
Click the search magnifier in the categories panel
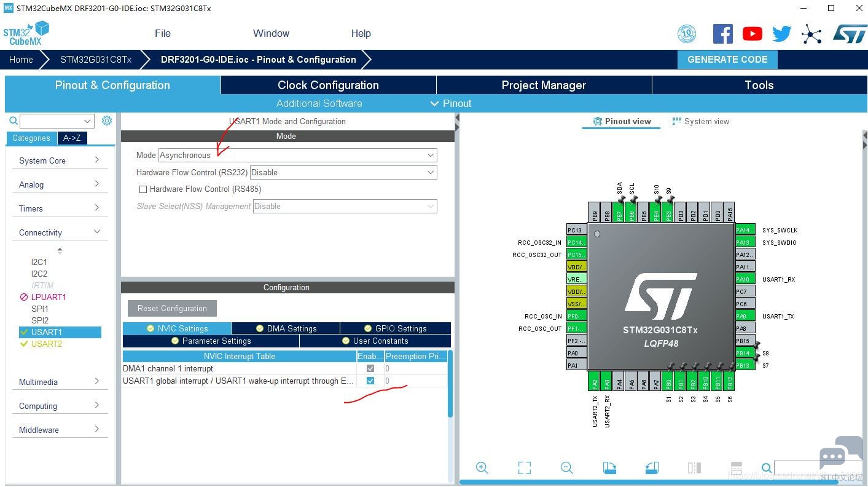pyautogui.click(x=13, y=121)
